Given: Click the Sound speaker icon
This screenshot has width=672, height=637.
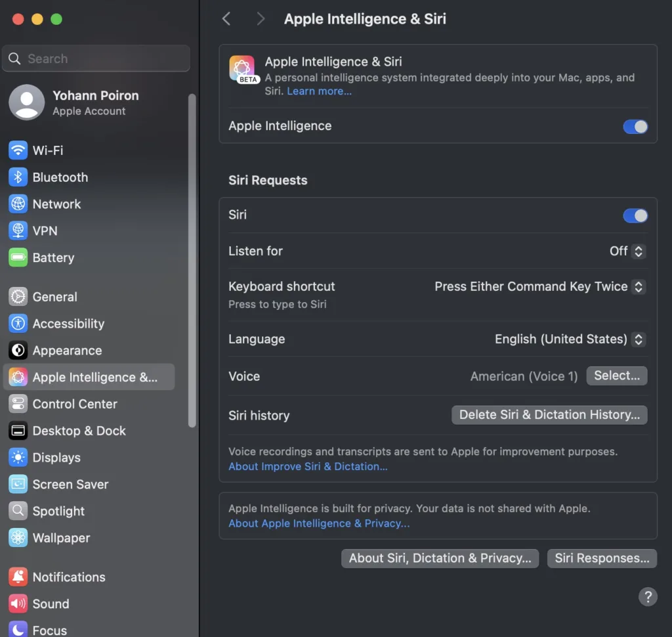Looking at the screenshot, I should [x=18, y=604].
